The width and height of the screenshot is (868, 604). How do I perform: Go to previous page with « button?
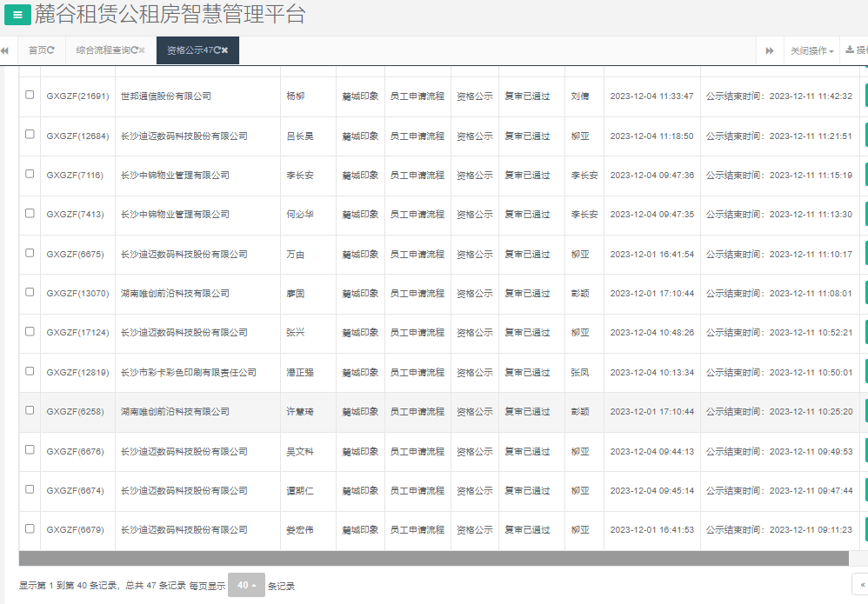860,585
